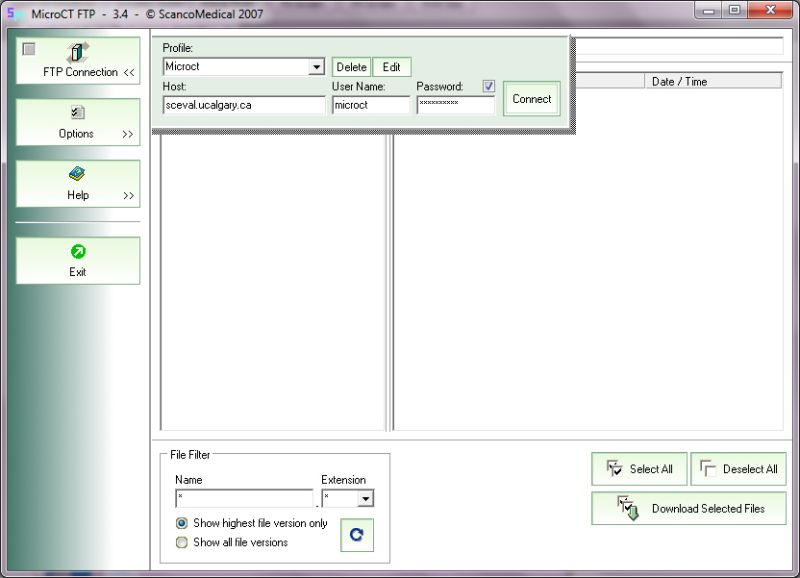
Task: Click the blue refresh file list icon
Action: (x=357, y=535)
